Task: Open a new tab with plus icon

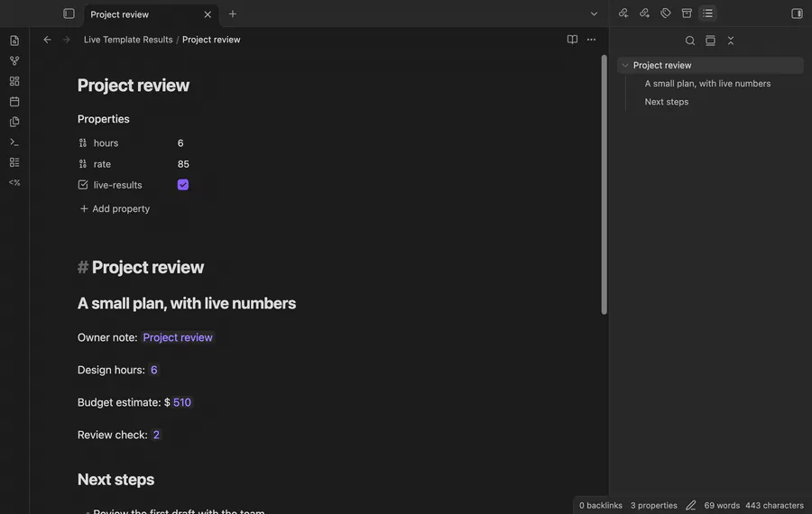Action: 233,14
